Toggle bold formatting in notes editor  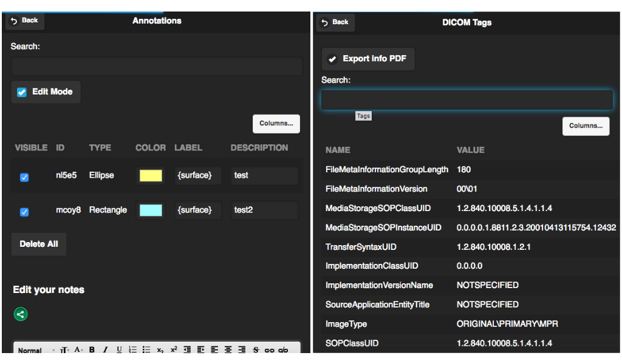tap(92, 350)
